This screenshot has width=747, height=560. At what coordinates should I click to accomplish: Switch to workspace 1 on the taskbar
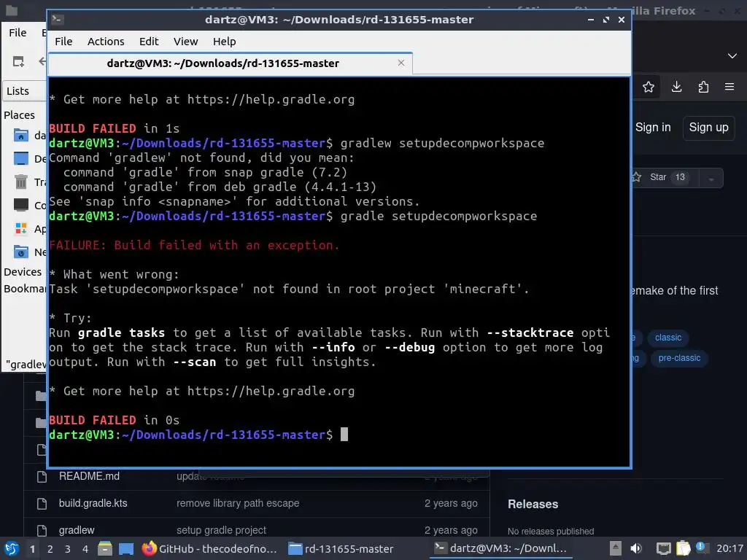pyautogui.click(x=32, y=549)
